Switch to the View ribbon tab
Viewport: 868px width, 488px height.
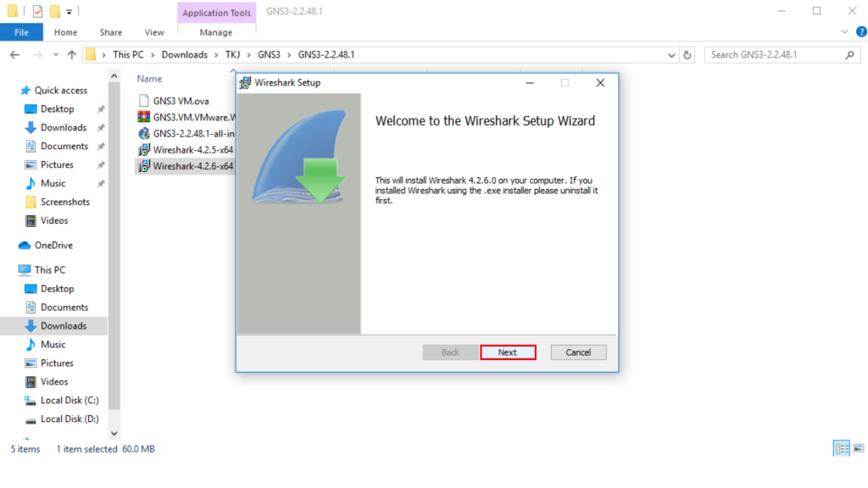(x=154, y=32)
